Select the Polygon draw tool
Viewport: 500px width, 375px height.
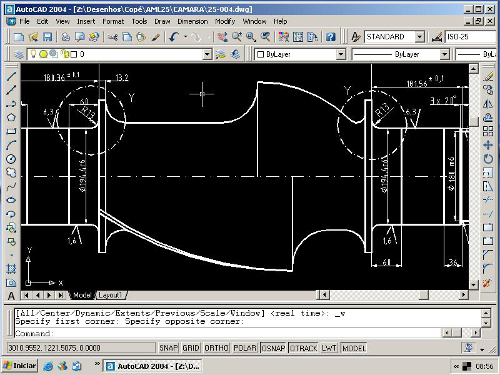coord(11,117)
